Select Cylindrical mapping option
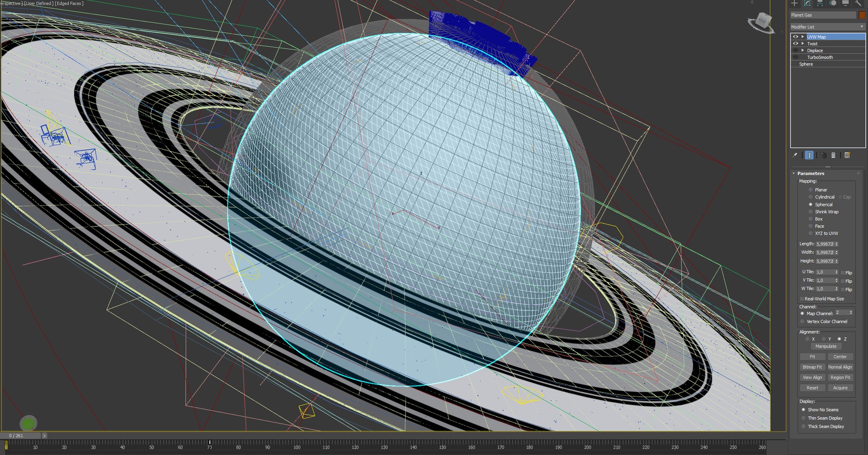Image resolution: width=868 pixels, height=455 pixels. click(x=811, y=197)
